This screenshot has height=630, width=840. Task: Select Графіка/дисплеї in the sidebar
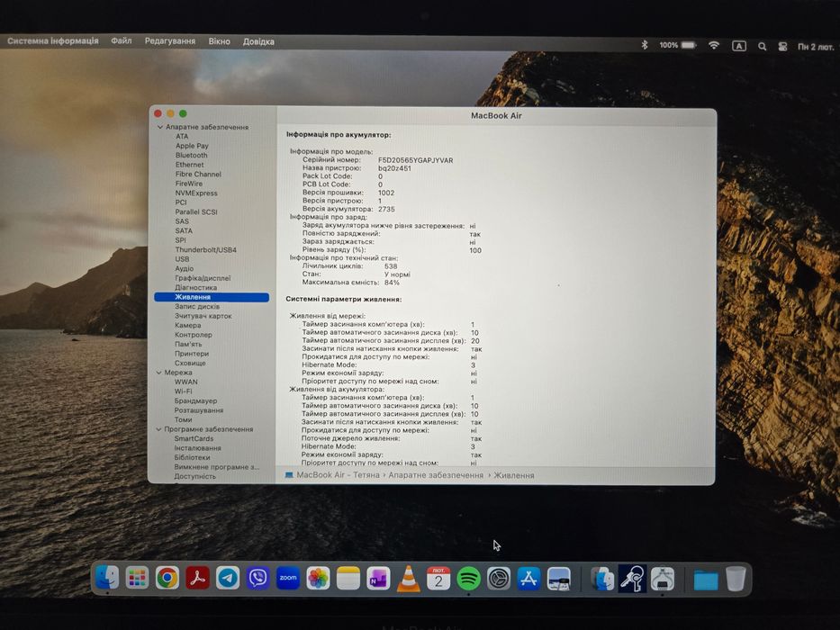click(x=203, y=279)
